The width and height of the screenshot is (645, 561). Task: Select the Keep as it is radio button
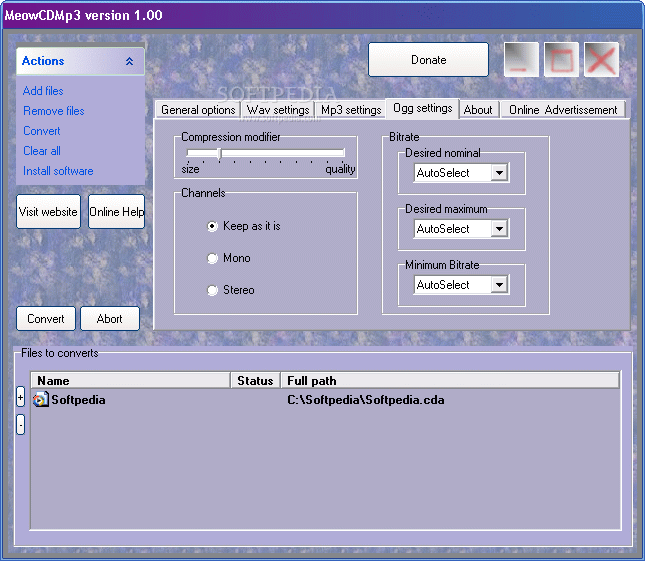pos(212,226)
